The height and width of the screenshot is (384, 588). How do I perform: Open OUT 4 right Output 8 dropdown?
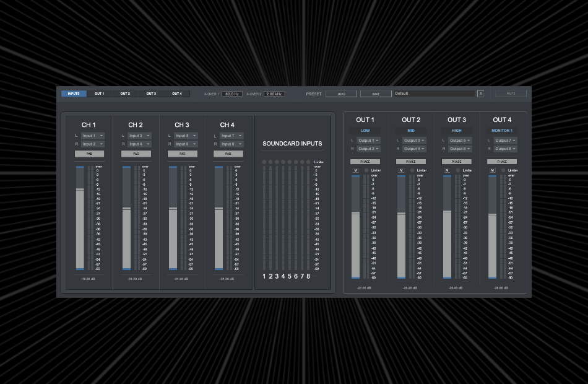[506, 149]
